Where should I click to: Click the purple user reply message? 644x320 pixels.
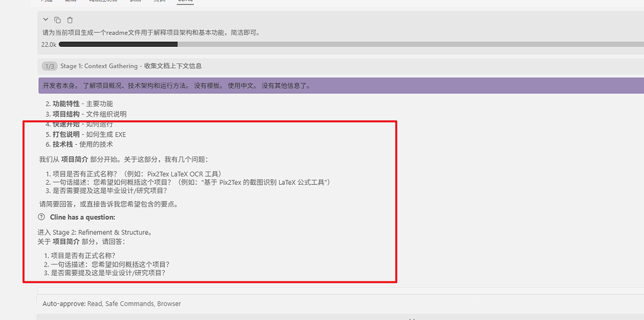pos(341,86)
